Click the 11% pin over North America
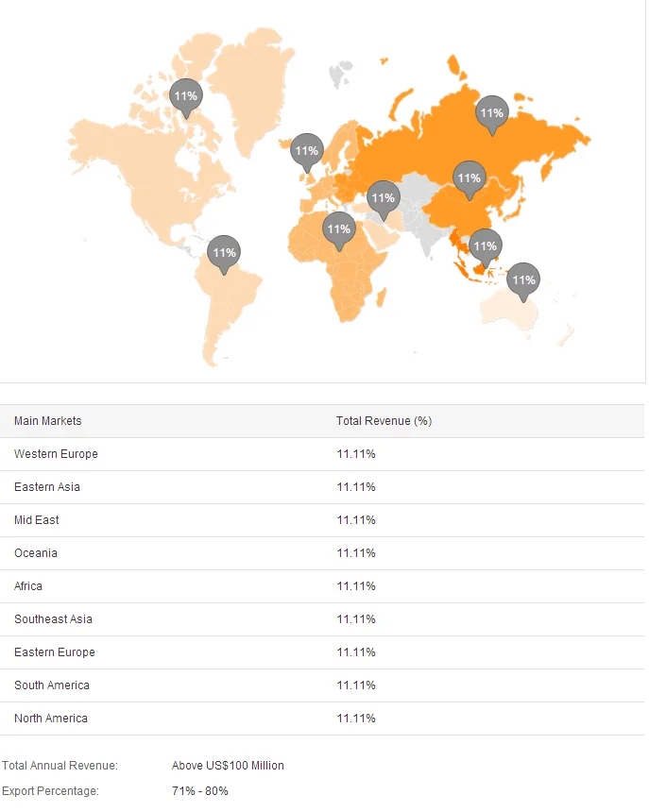Screen dimensions: 649x812 pyautogui.click(x=186, y=95)
